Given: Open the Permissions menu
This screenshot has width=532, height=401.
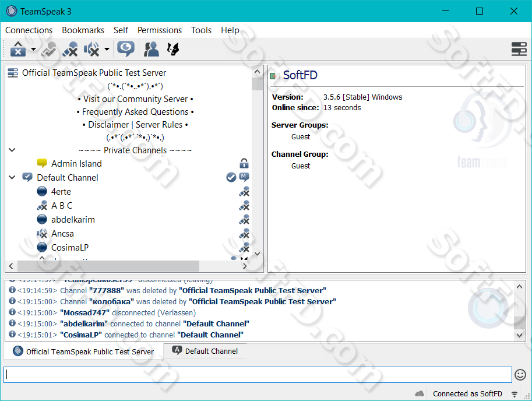Looking at the screenshot, I should coord(160,30).
